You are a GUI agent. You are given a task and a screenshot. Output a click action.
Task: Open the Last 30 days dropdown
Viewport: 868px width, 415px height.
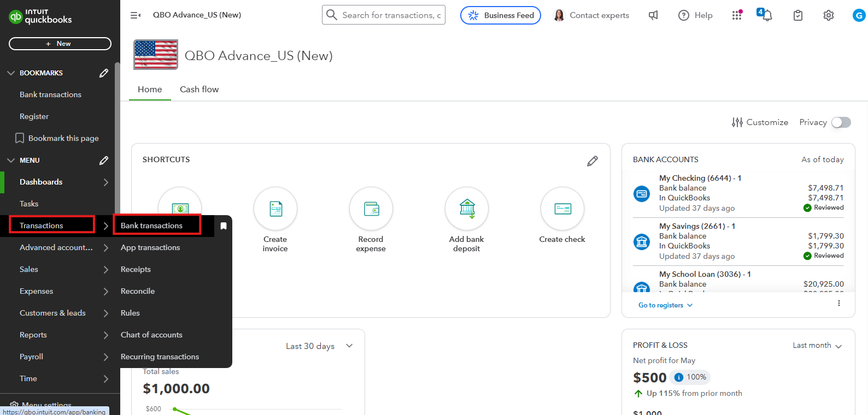pyautogui.click(x=320, y=346)
